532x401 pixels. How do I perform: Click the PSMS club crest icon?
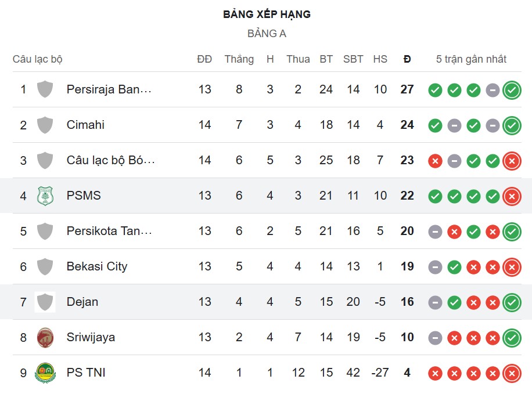point(45,196)
